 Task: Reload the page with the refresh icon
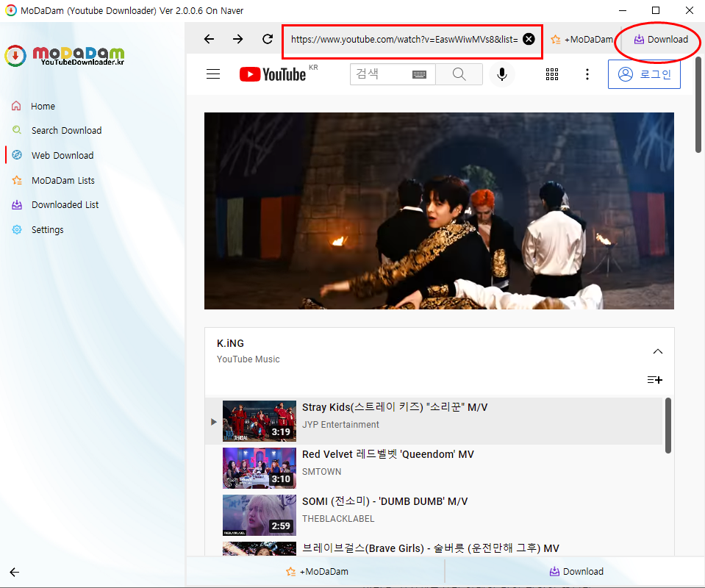268,39
